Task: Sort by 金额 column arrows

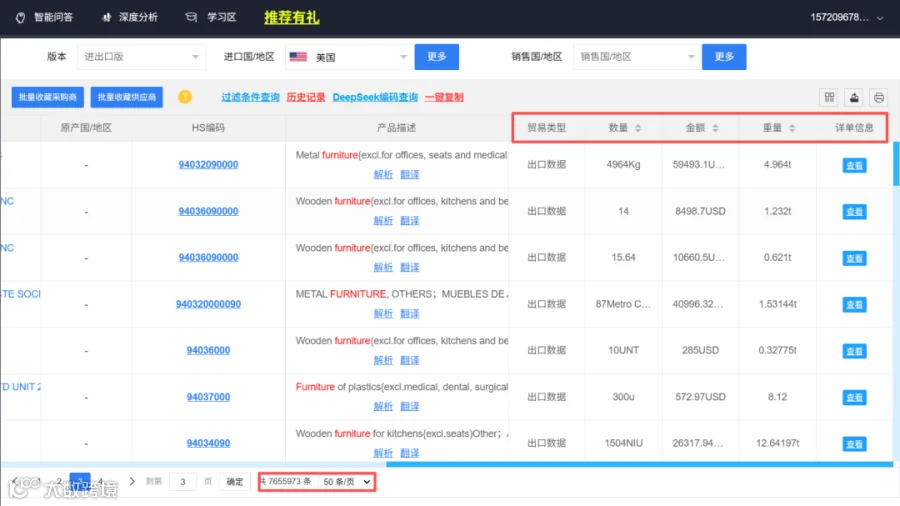Action: pyautogui.click(x=715, y=128)
